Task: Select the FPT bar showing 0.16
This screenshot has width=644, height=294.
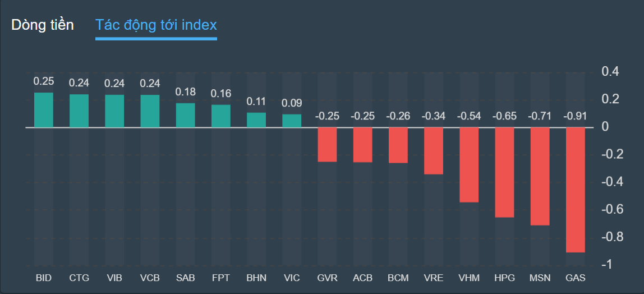Action: tap(221, 116)
